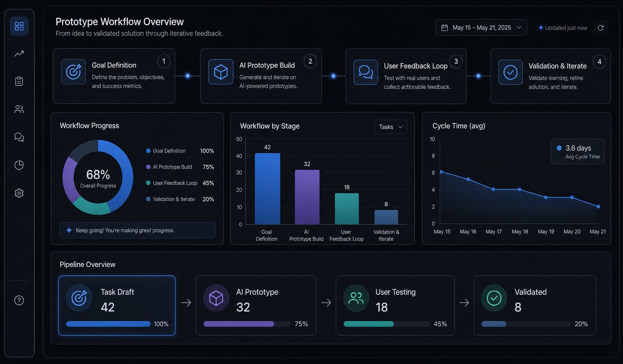Click the Goal Definition target icon
The image size is (623, 364).
(73, 72)
